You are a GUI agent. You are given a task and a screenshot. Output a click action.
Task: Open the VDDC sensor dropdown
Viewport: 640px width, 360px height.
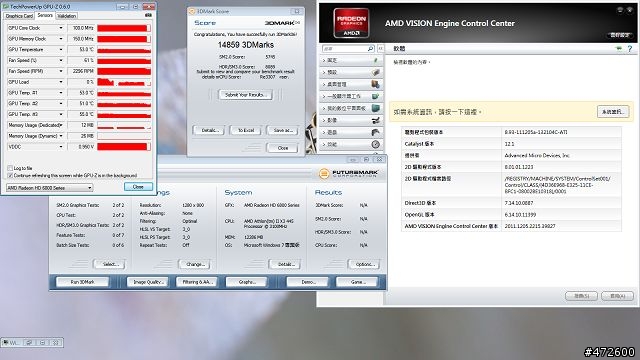61,147
